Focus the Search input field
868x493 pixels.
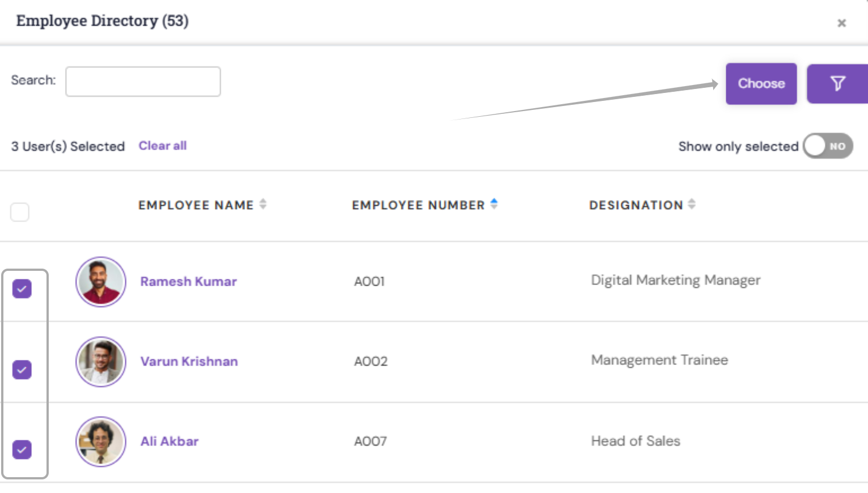(143, 82)
